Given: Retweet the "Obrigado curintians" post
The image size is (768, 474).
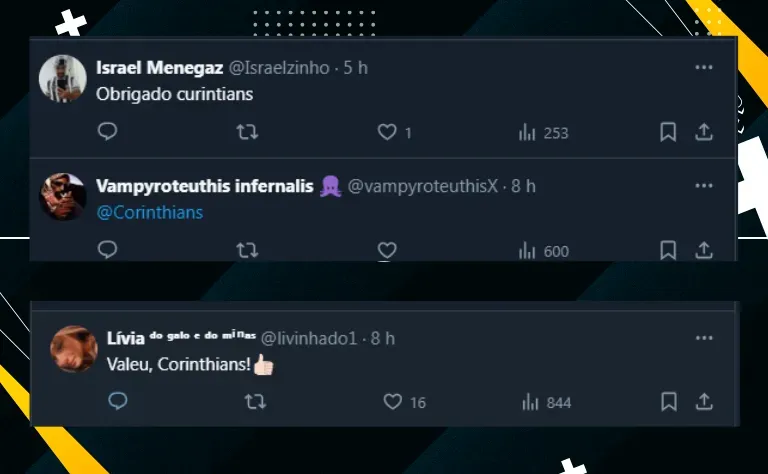Looking at the screenshot, I should pyautogui.click(x=247, y=132).
